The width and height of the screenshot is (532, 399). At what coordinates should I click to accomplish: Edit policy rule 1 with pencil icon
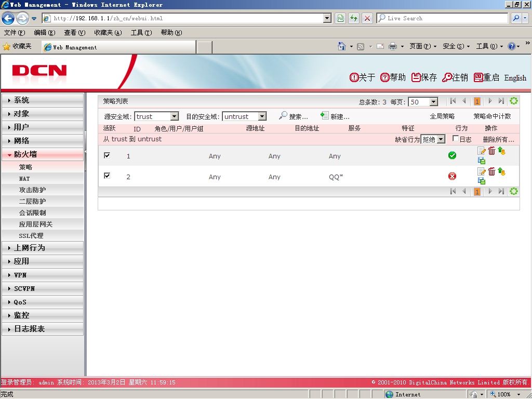tap(482, 151)
